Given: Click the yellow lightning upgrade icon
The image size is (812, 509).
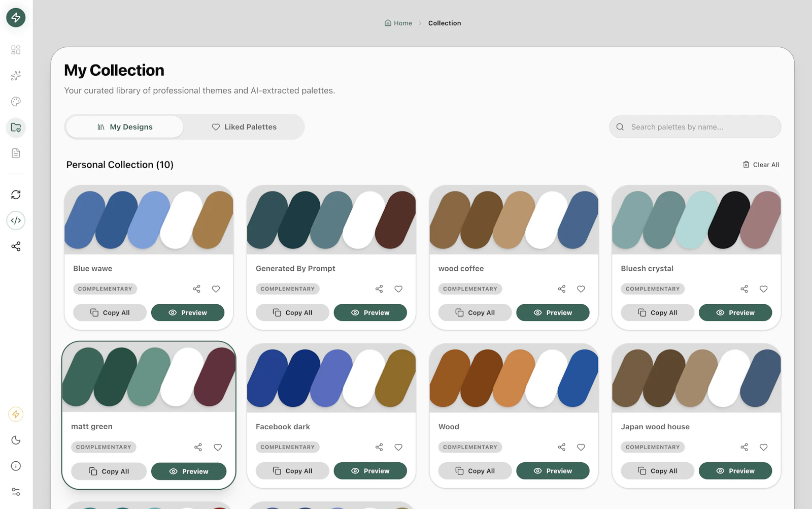Looking at the screenshot, I should (16, 414).
